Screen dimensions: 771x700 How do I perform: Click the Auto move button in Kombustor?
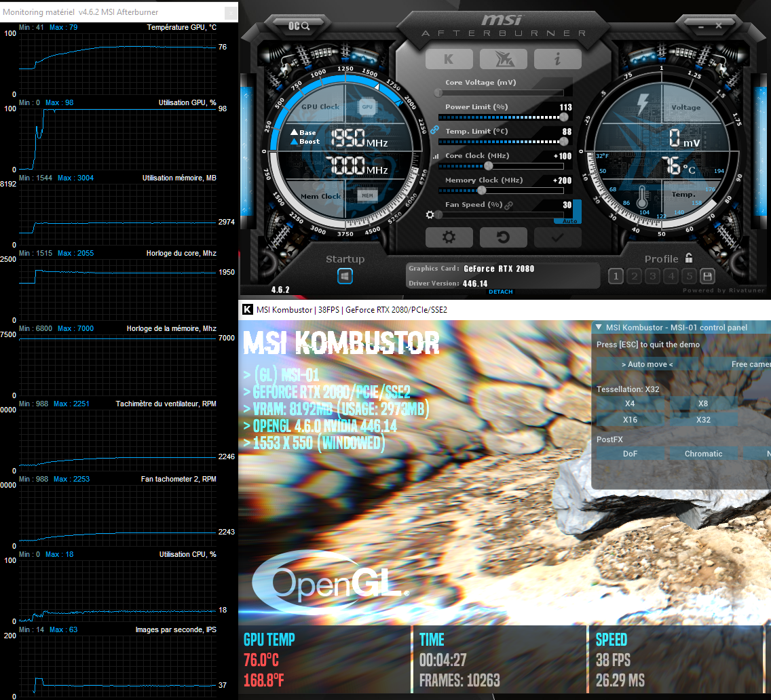point(647,364)
